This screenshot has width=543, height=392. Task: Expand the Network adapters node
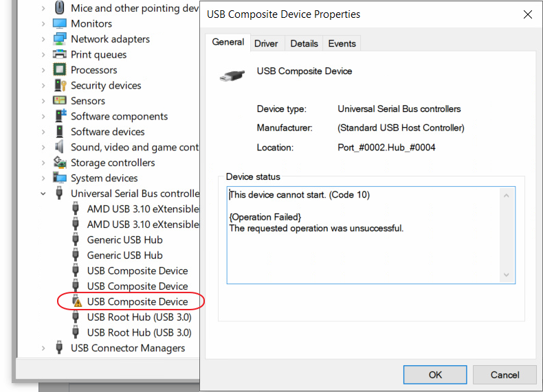point(43,39)
